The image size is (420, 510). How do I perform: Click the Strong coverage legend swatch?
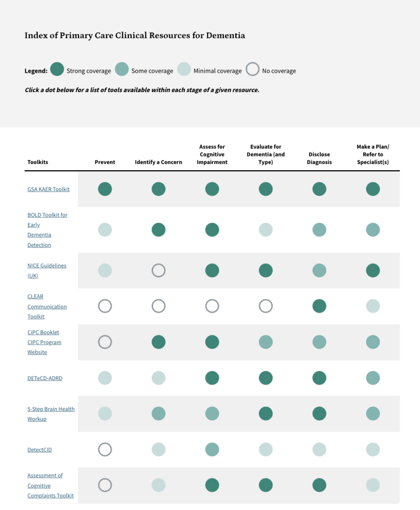pyautogui.click(x=57, y=69)
